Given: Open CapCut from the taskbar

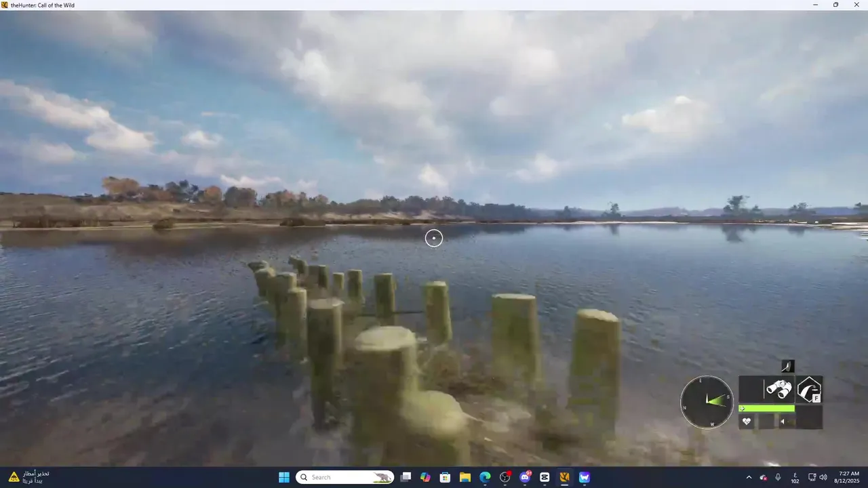Looking at the screenshot, I should click(545, 477).
